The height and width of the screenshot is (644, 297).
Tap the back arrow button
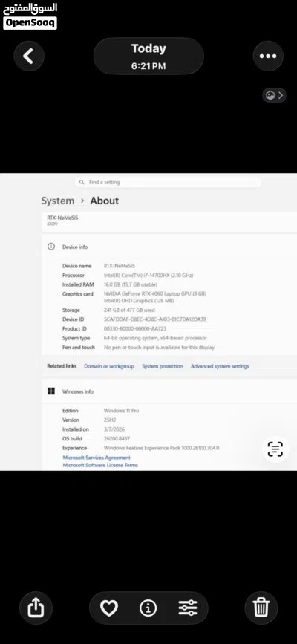pos(29,56)
